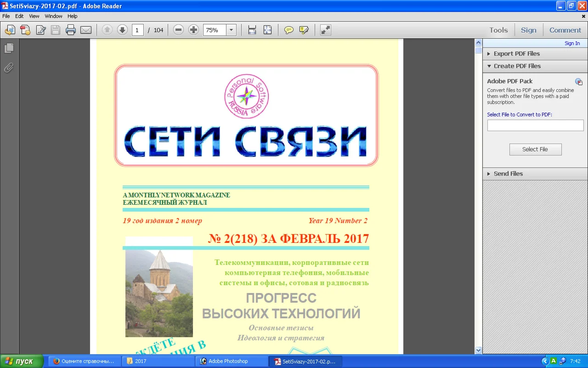
Task: Show the Page Thumbnails panel
Action: (x=9, y=48)
